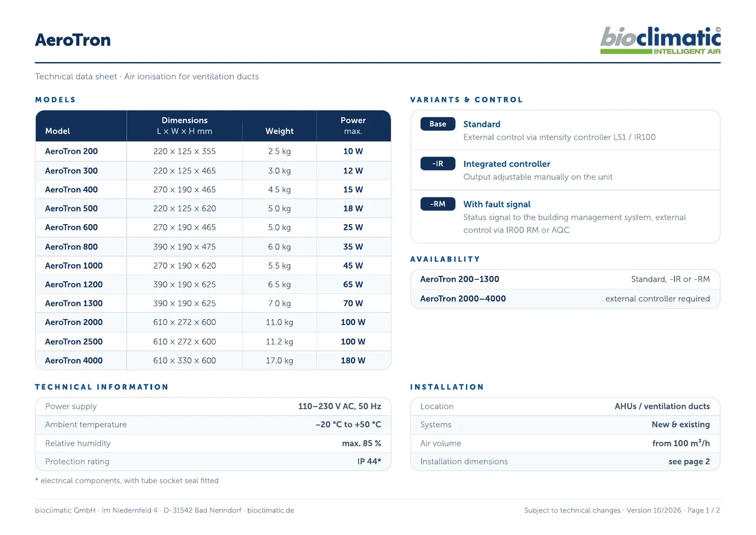Click the With fault signal heading
This screenshot has width=756, height=535.
tap(497, 204)
